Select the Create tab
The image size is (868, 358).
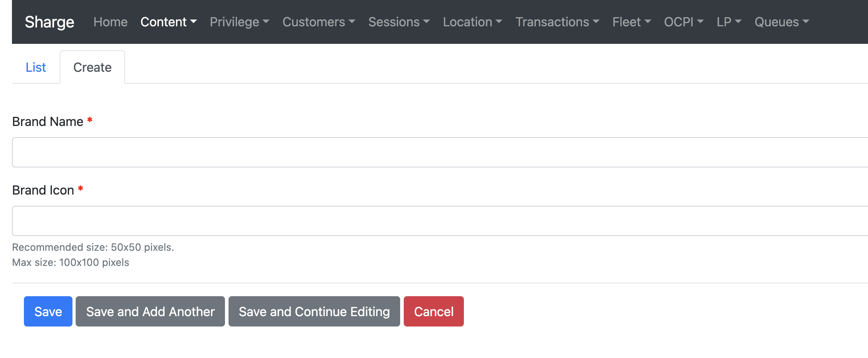[92, 67]
